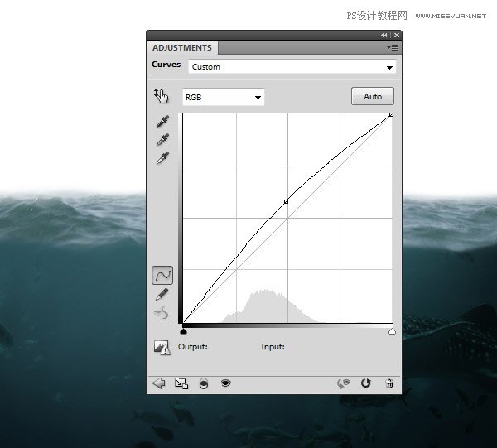Select the pencil draw curve tool
The image size is (497, 448).
click(x=162, y=294)
